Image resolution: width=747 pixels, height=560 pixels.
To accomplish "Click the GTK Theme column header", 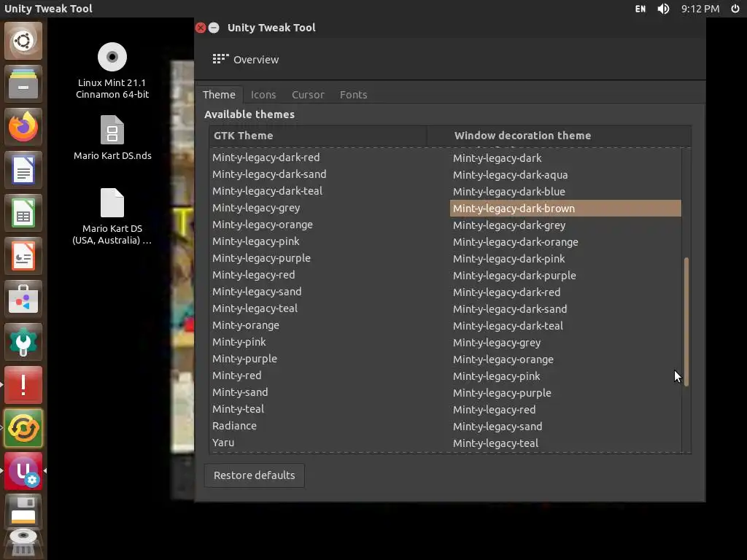I will click(318, 136).
